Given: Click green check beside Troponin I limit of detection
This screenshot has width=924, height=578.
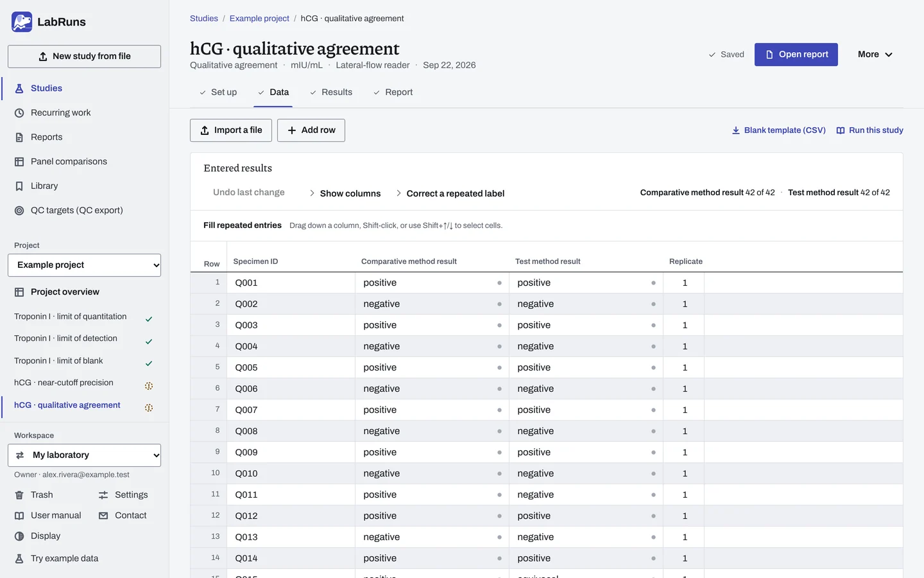Looking at the screenshot, I should [x=149, y=342].
